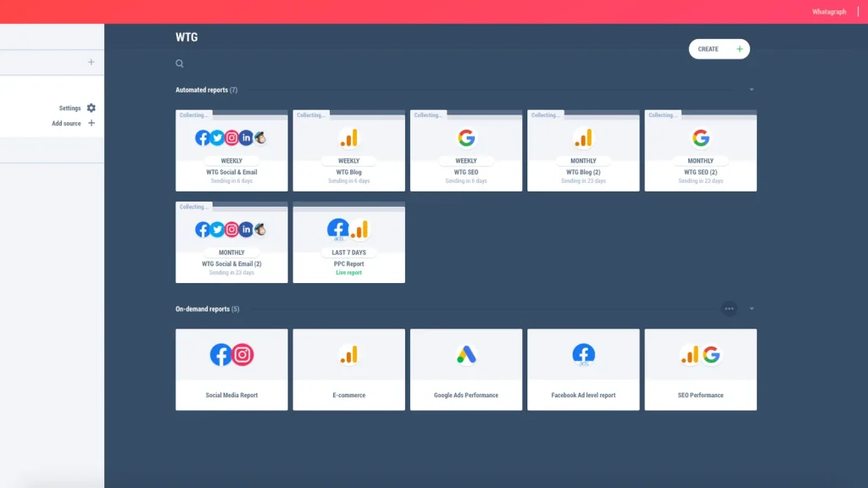Click LinkedIn icon in weekly WTG Social & Email

(x=246, y=138)
